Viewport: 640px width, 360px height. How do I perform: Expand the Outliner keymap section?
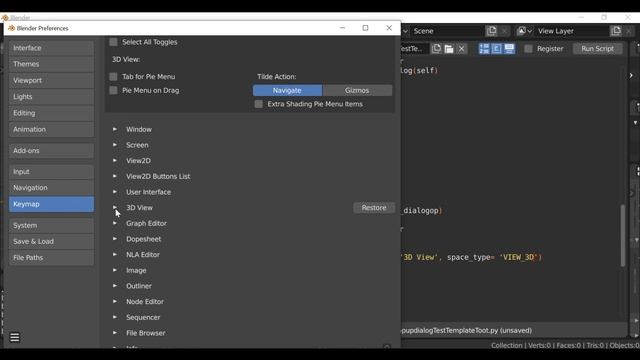tap(115, 286)
